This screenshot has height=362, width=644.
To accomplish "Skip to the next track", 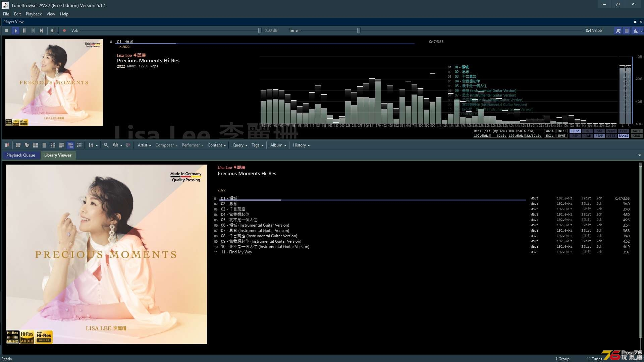I will coord(42,31).
